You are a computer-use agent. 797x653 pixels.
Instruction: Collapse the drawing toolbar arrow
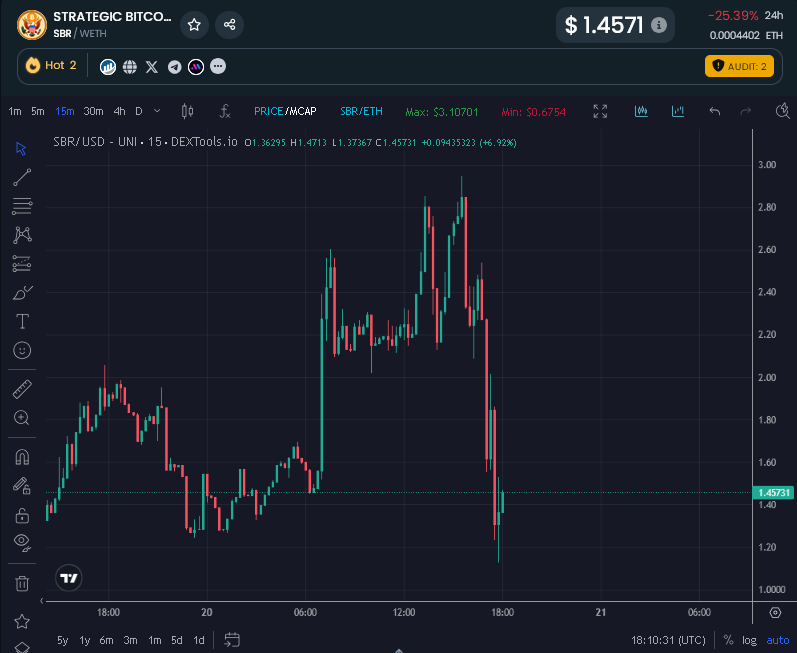42,601
